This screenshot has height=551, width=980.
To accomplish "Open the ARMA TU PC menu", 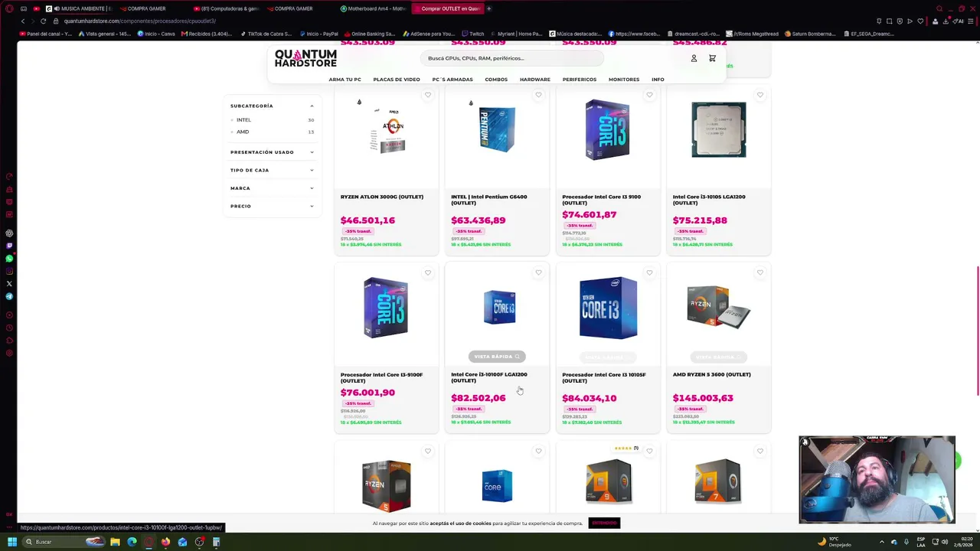I will tap(345, 80).
